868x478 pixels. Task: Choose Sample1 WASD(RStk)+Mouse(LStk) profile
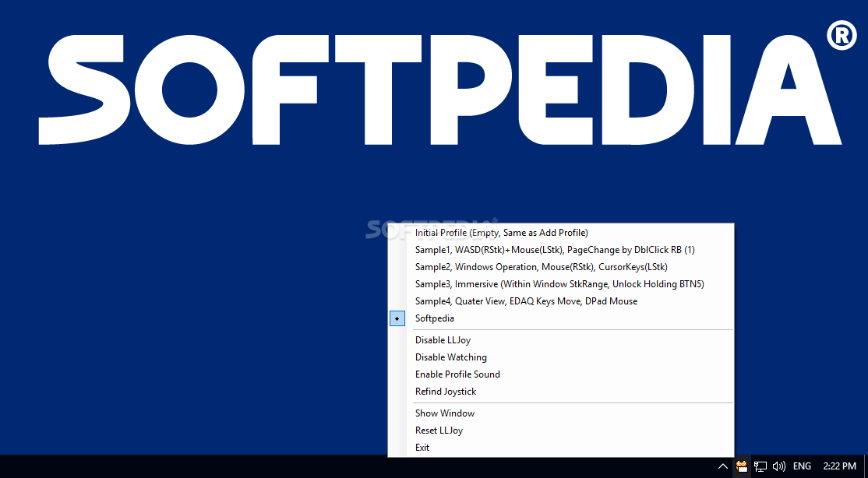(x=561, y=250)
